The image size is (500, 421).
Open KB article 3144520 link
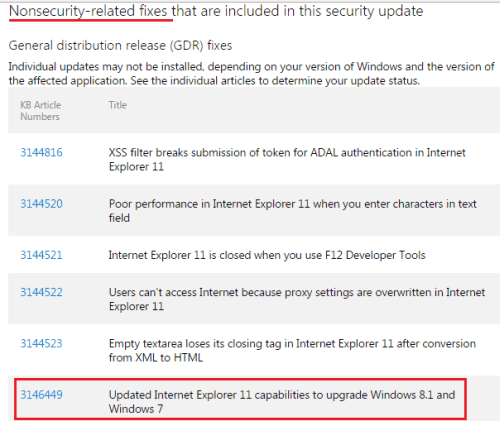[x=41, y=204]
